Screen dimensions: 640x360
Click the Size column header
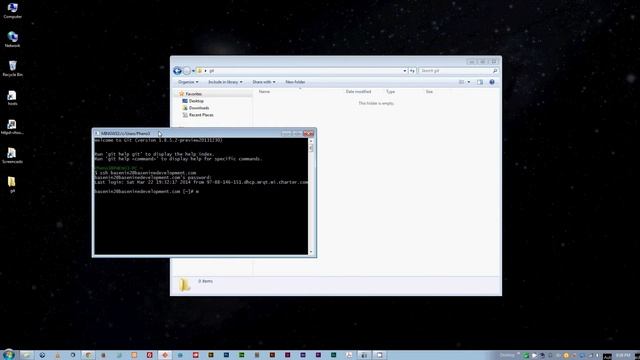[429, 92]
